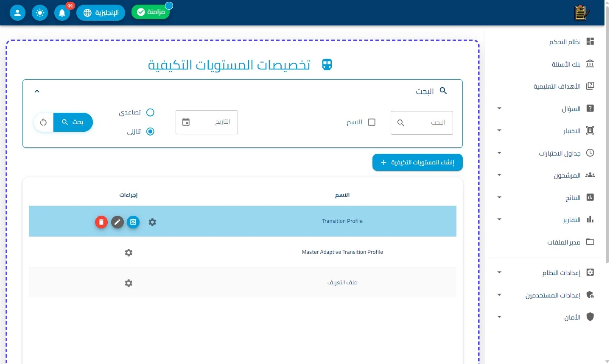Expand the النتائج menu arrow
Viewport: 610px width, 364px height.
click(x=499, y=197)
